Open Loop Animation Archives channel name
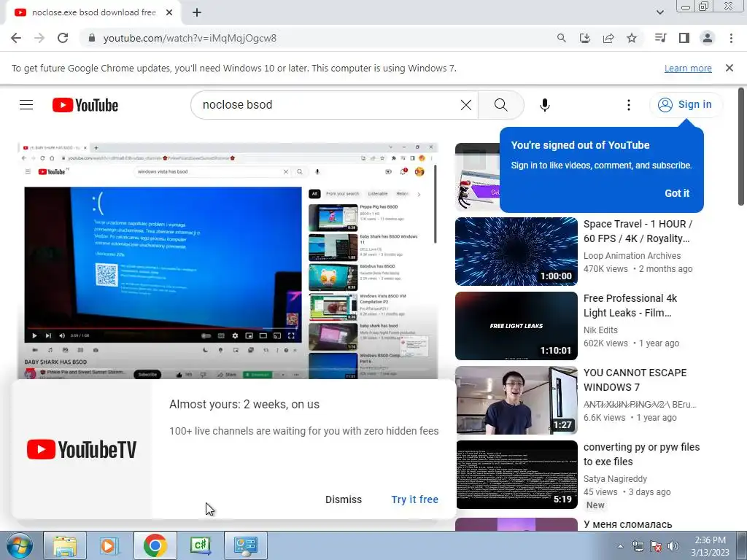Screen dimensions: 747x560 [632, 256]
